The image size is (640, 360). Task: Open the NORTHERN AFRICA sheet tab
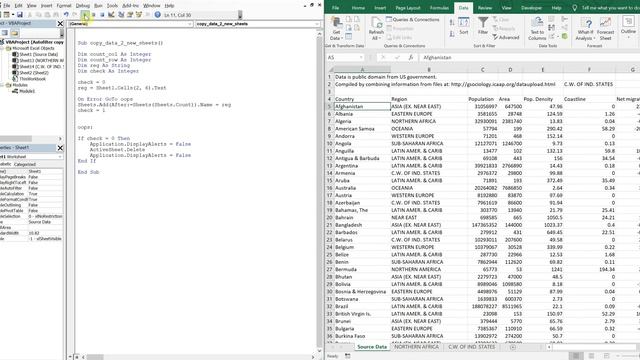416,347
